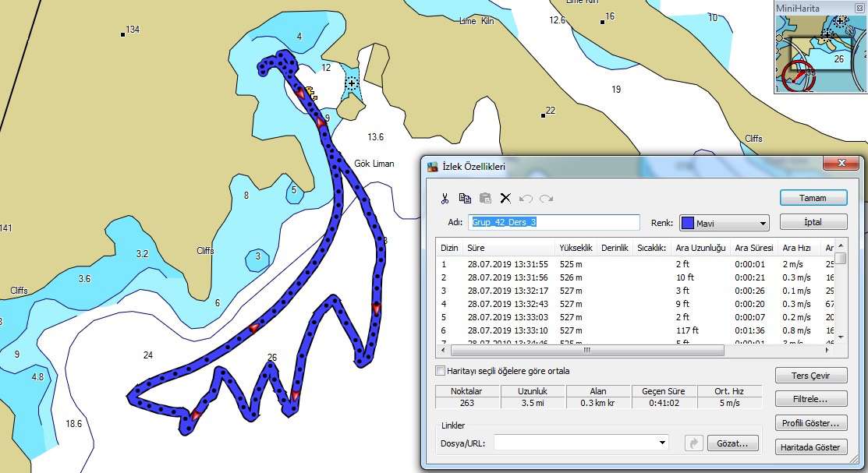Click the table's vertical scrollbar down arrow
The image size is (868, 473).
click(841, 337)
